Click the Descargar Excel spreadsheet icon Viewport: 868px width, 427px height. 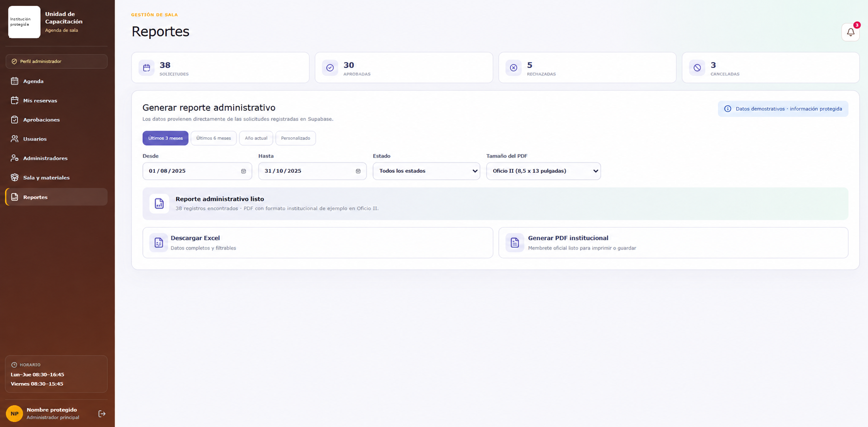click(x=159, y=243)
